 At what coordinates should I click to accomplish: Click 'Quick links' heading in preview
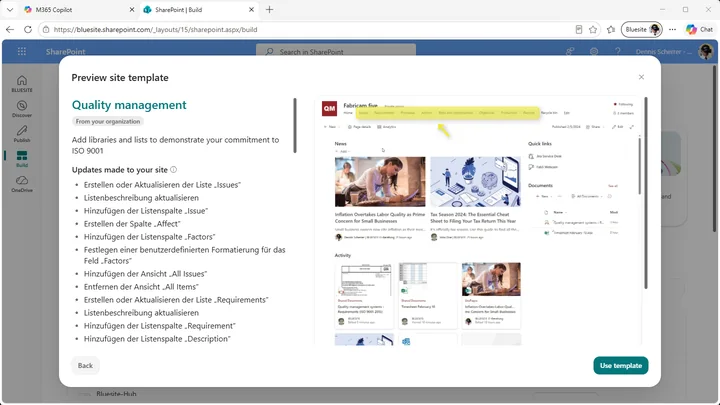pyautogui.click(x=540, y=144)
